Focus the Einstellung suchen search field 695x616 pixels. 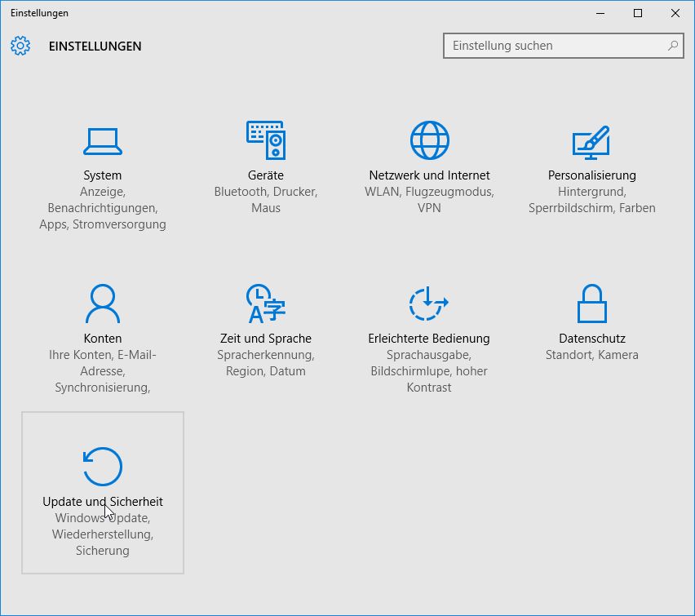[x=564, y=46]
